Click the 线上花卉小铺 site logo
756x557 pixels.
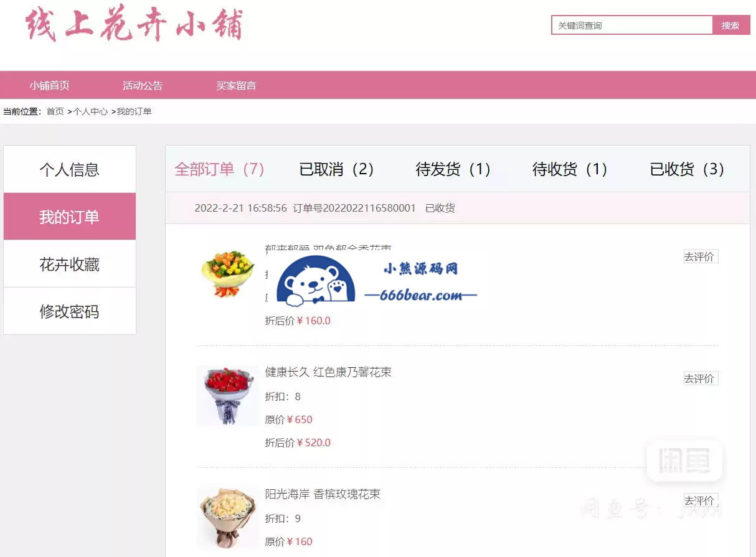[x=133, y=26]
